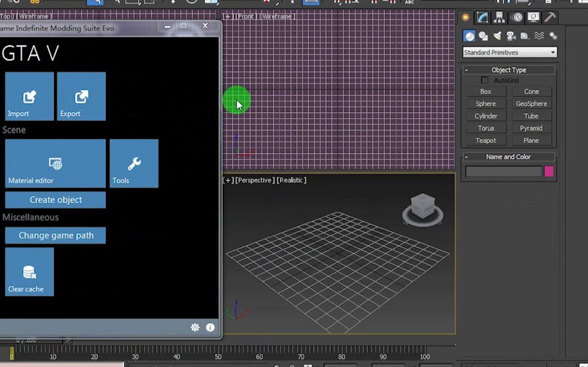Open the Import tile in GIMS Evo
This screenshot has height=367, width=588.
point(29,96)
